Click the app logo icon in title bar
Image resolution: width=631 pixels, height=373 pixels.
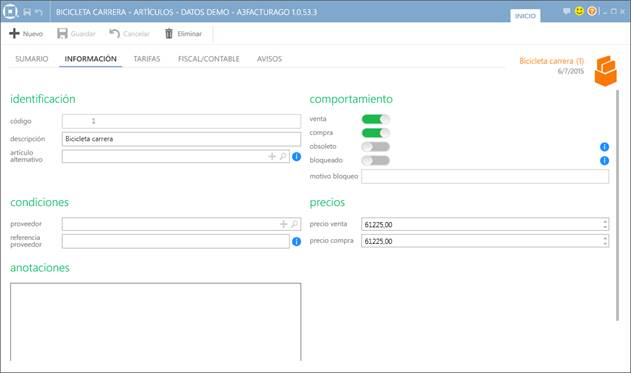(x=10, y=11)
